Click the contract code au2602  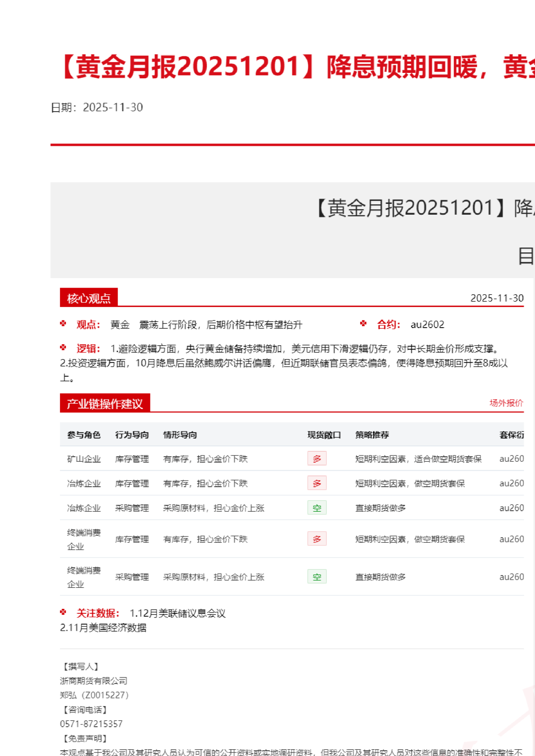click(427, 324)
